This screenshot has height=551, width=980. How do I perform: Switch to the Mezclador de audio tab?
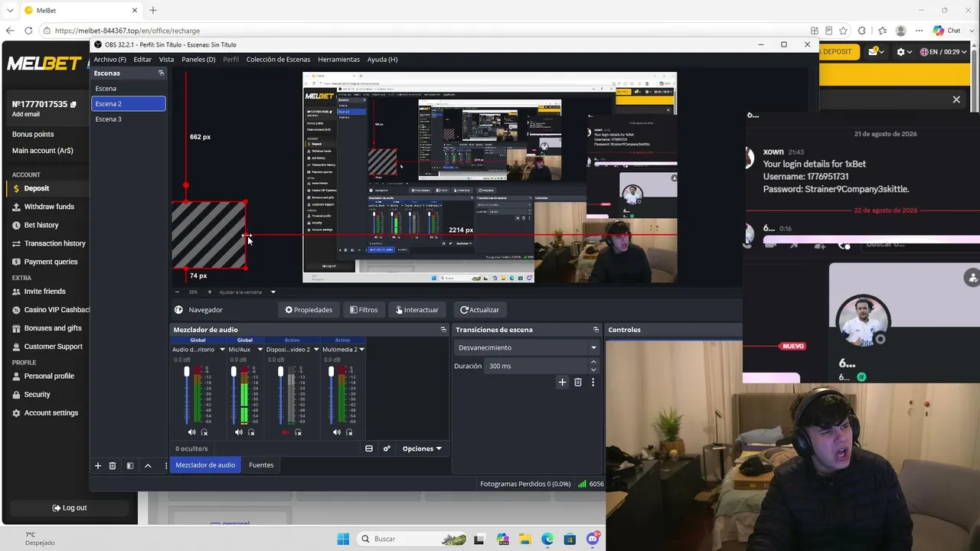[x=205, y=465]
